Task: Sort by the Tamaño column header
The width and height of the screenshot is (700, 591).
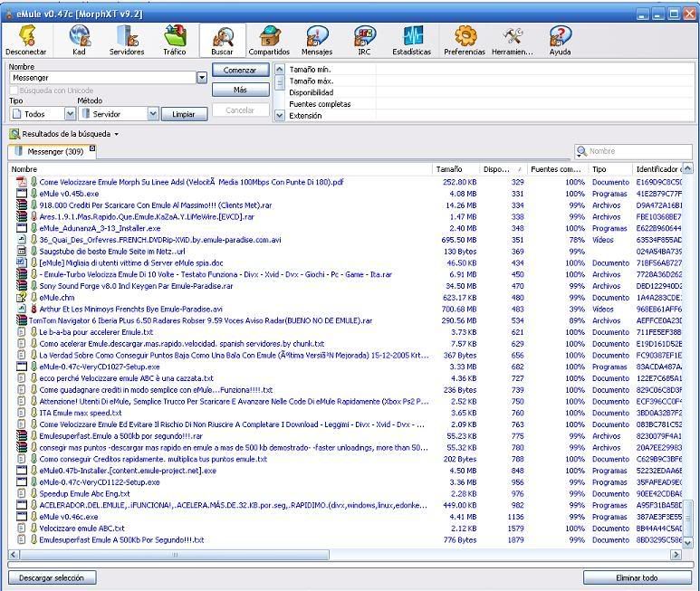Action: click(455, 169)
